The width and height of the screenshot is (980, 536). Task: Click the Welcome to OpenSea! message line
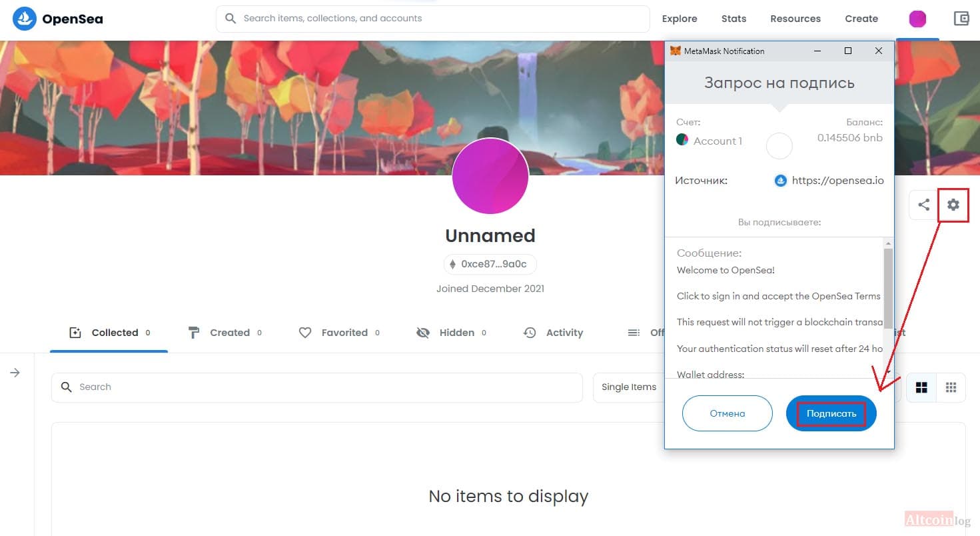pos(726,270)
